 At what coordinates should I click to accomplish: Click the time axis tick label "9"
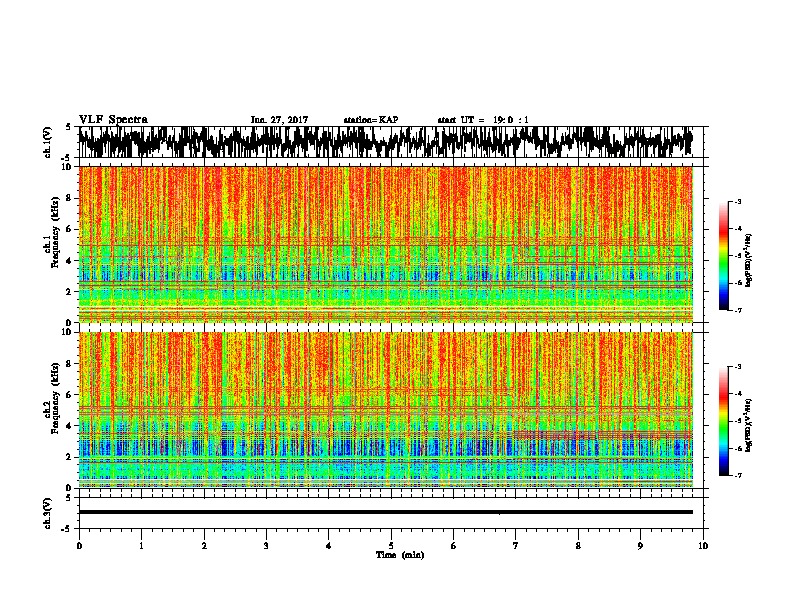point(640,546)
